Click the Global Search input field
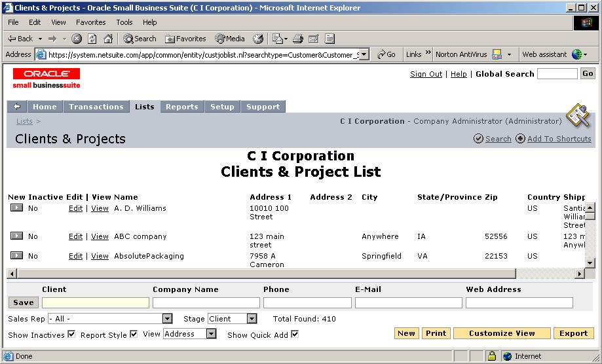This screenshot has height=364, width=602. pos(557,73)
